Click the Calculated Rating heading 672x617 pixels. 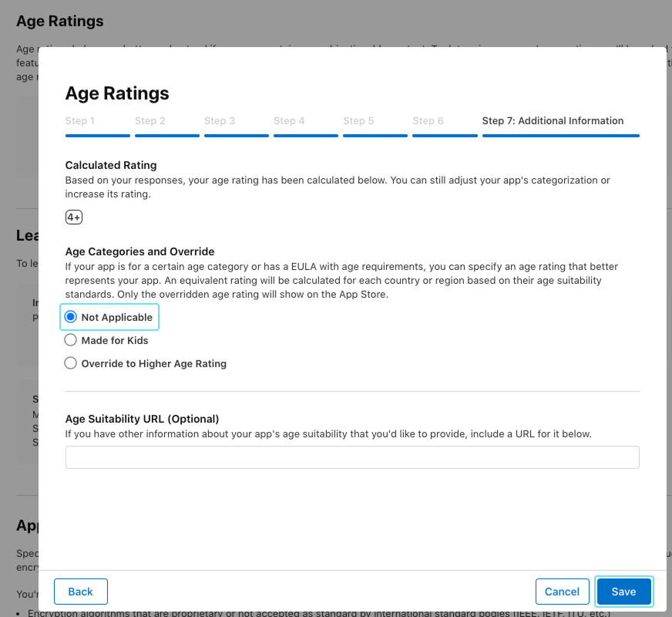point(110,165)
